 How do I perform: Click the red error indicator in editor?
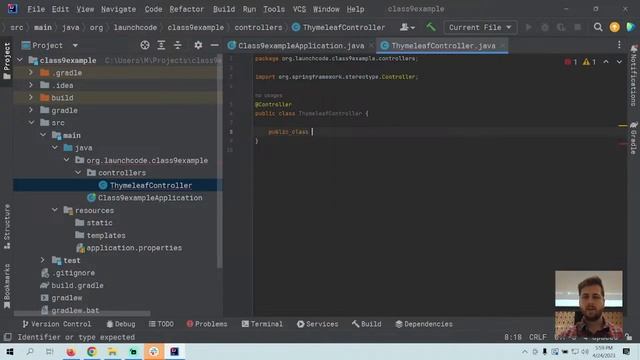coord(571,62)
